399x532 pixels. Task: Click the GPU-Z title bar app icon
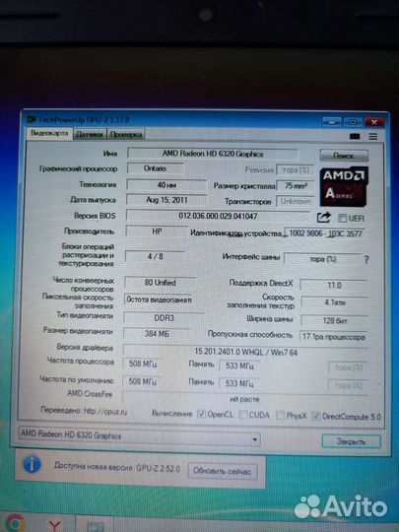coord(32,119)
